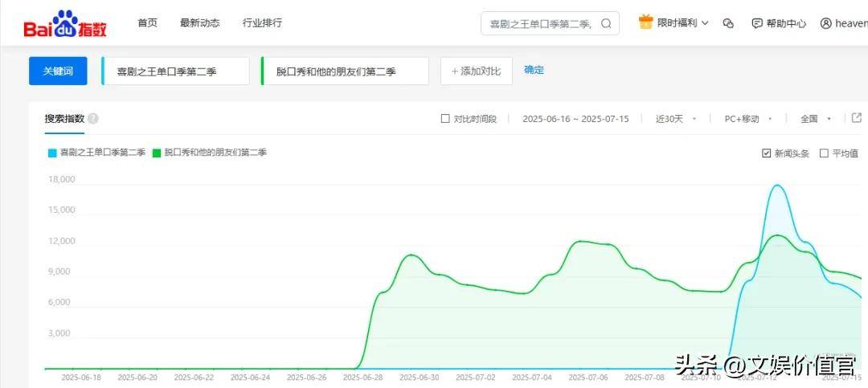Screen dimensions: 868x388
Task: Toggle green legend swatch 脱口秀和他的朋友们第二季
Action: [x=157, y=153]
